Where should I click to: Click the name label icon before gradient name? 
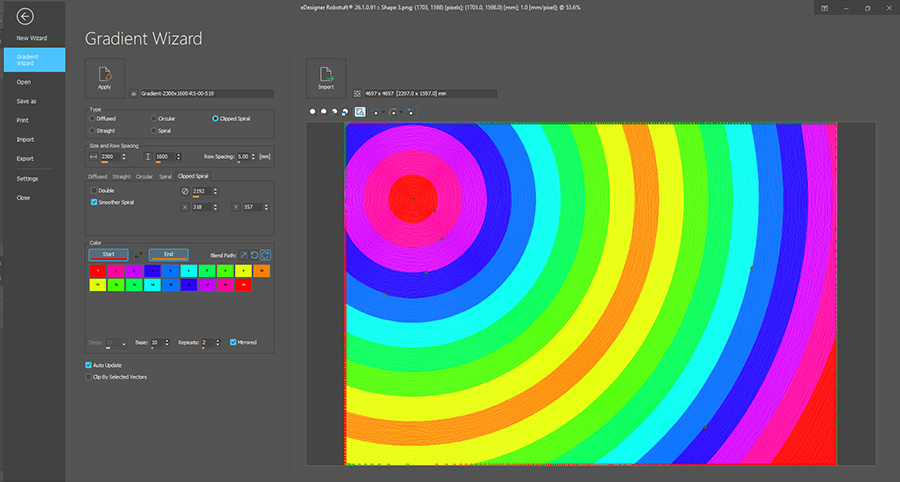134,94
